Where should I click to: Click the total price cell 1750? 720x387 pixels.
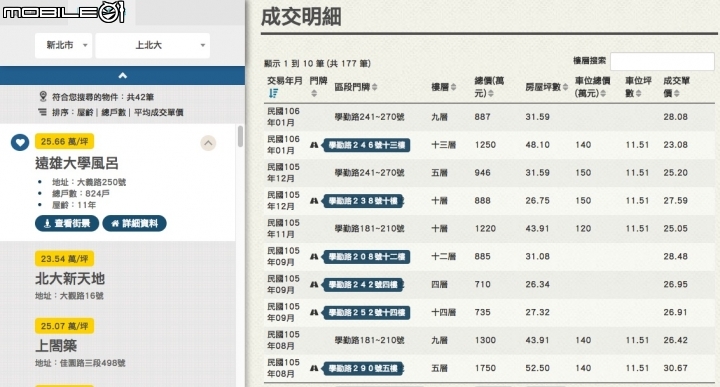485,368
